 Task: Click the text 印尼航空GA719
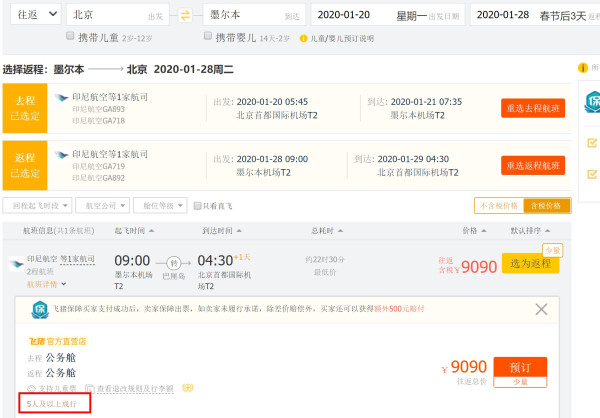click(99, 167)
